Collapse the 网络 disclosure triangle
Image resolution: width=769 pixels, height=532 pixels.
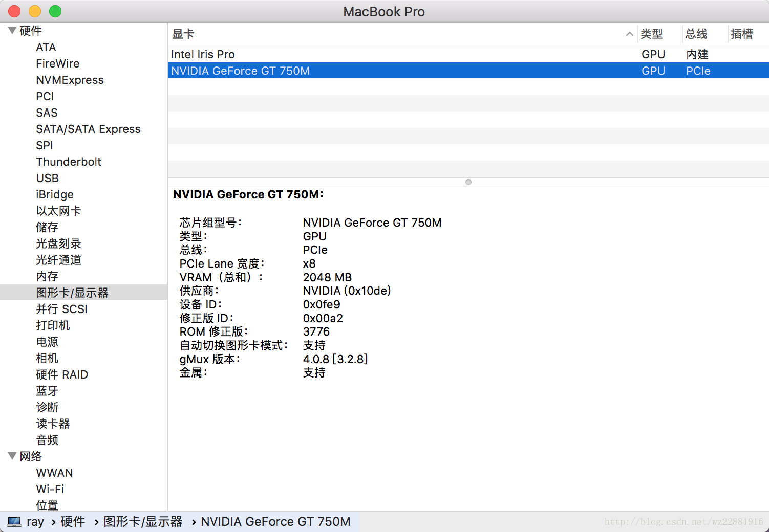click(12, 456)
